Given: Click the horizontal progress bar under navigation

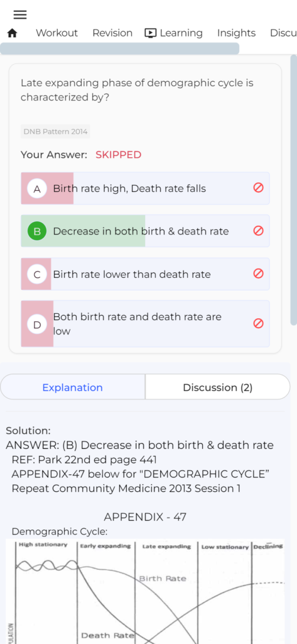Looking at the screenshot, I should point(120,48).
